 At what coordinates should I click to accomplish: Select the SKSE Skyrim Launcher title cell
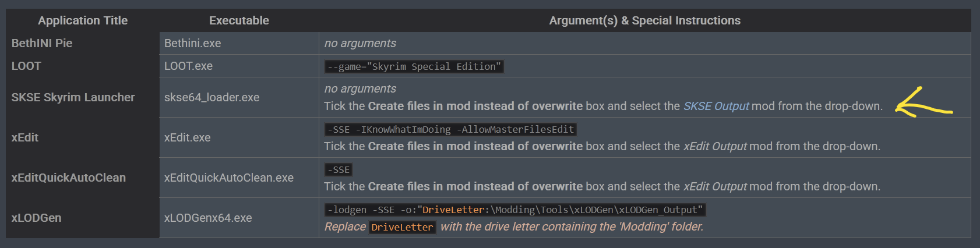tap(73, 97)
